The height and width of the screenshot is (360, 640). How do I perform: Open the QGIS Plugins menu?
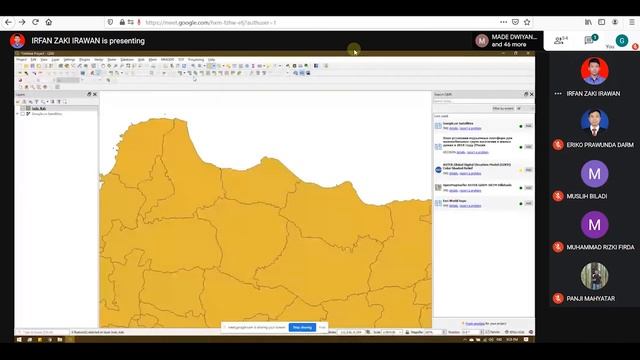[84, 60]
